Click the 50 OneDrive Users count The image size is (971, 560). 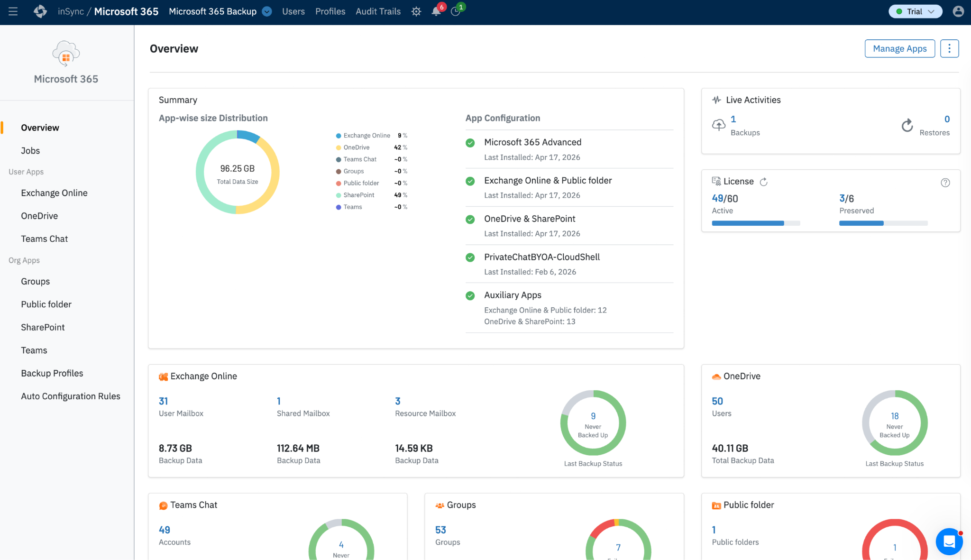(x=717, y=401)
